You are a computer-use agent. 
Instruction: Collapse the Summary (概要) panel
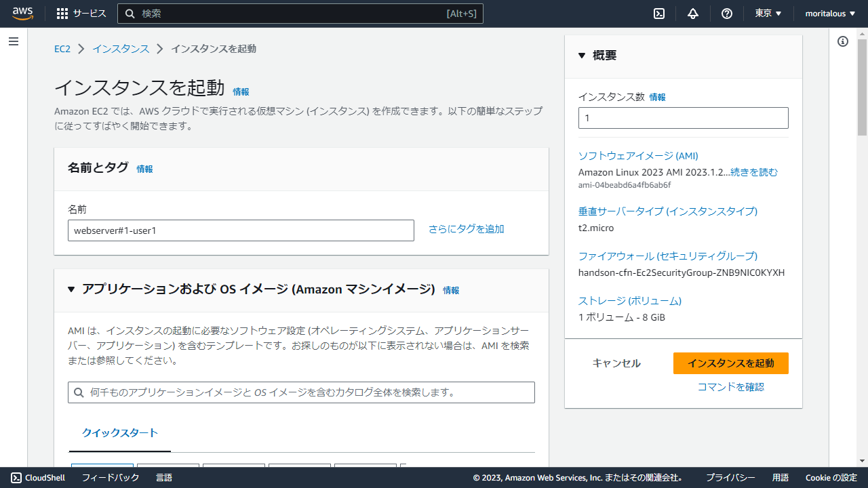582,56
